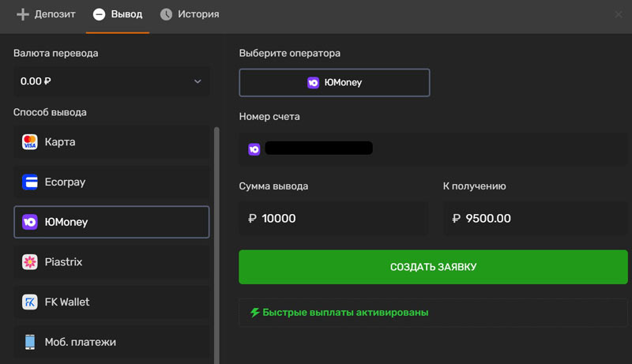Viewport: 632px width, 364px height.
Task: Open the История tab
Action: click(190, 14)
